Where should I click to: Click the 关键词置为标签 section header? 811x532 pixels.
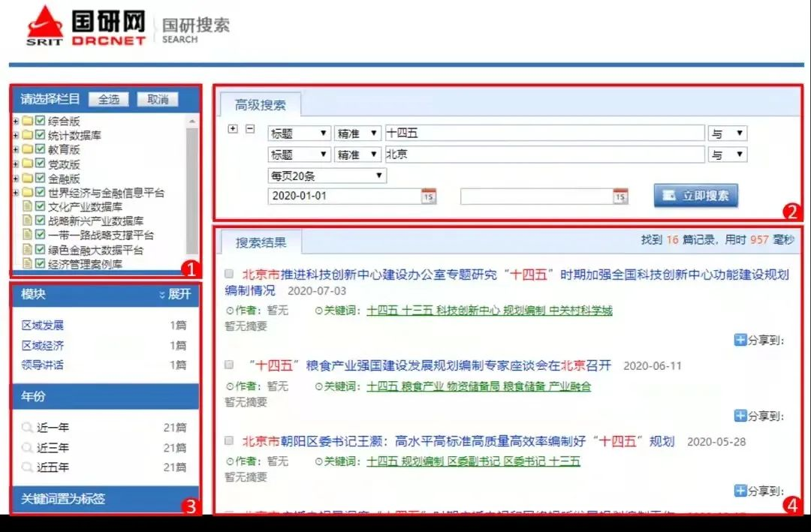point(106,499)
